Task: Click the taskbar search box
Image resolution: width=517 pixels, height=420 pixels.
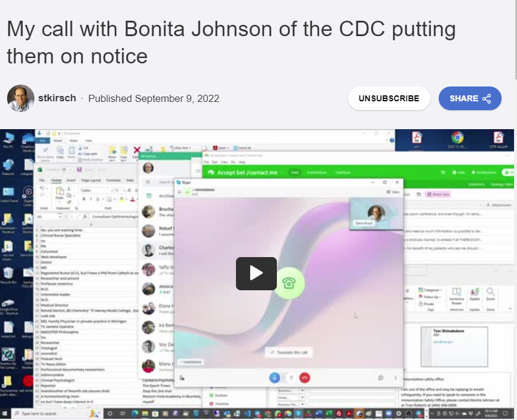Action: click(x=42, y=413)
